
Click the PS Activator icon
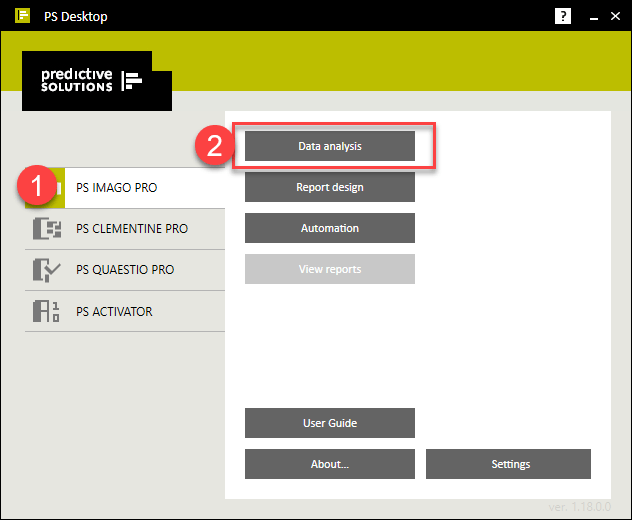pyautogui.click(x=46, y=311)
